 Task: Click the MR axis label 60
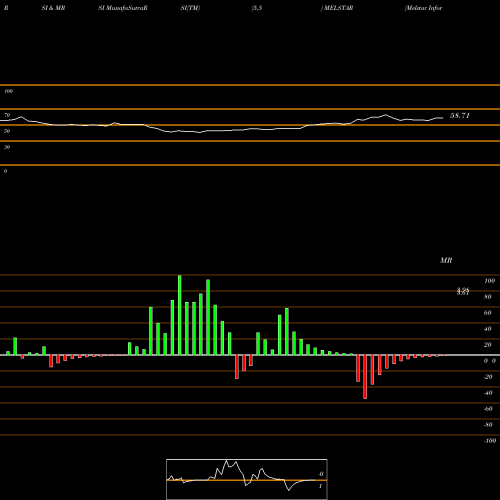(488, 313)
